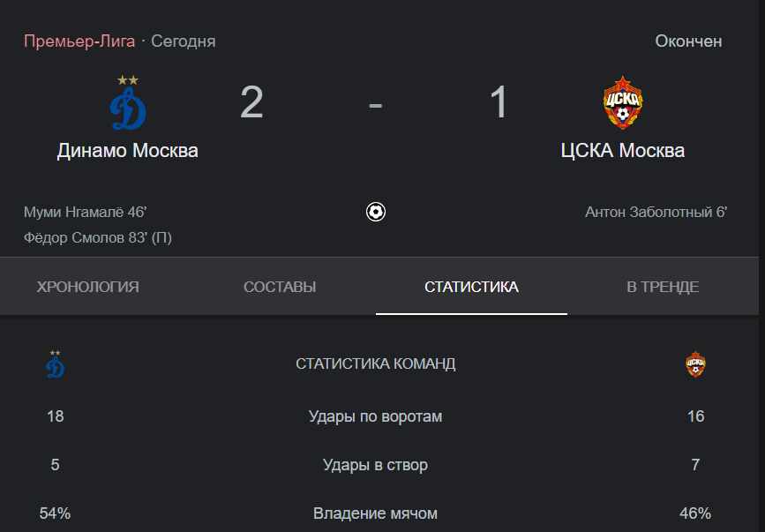Click scorer Муми Нгамалё 46'
The image size is (765, 532).
tap(86, 212)
